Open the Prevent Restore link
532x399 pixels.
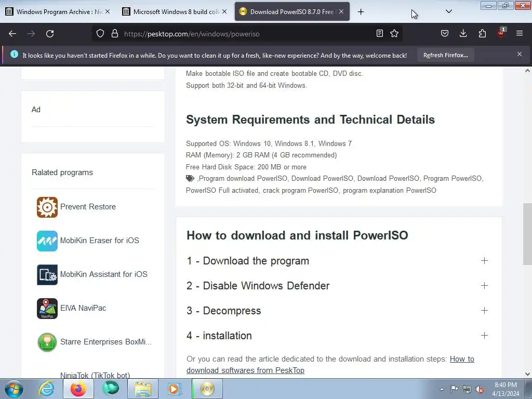click(x=88, y=207)
